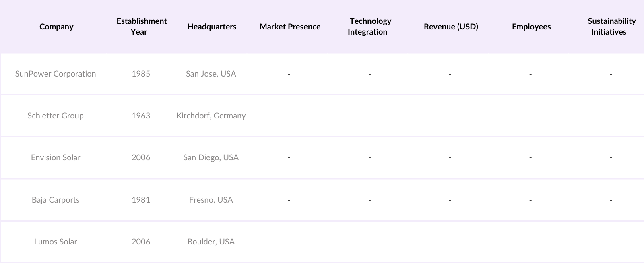Select the year 1985 cell
Viewport: 644px width, 263px height.
coord(141,74)
